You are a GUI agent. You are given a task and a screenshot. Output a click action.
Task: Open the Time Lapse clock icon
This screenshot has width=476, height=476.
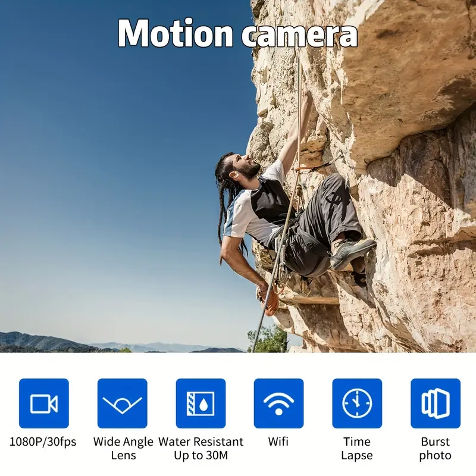point(357,403)
